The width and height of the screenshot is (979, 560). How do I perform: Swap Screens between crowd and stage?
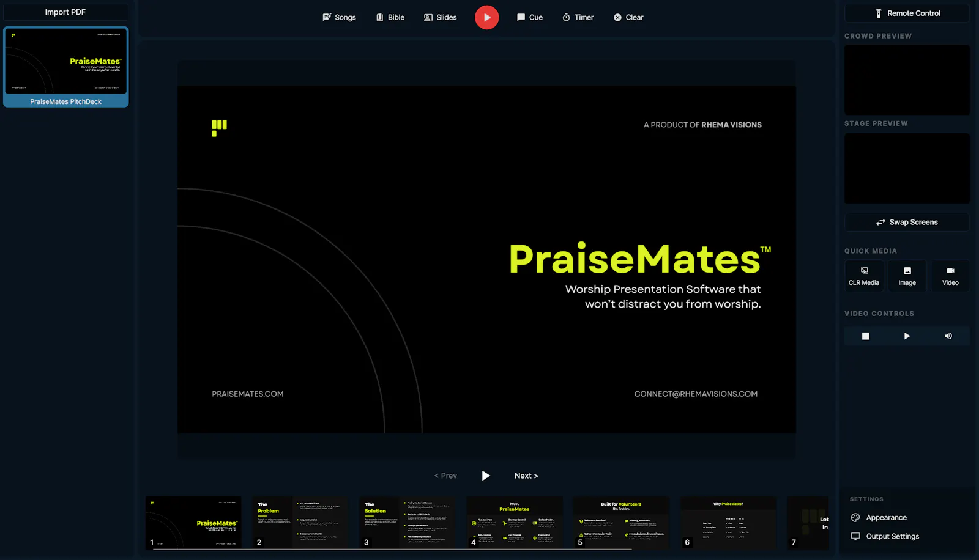(x=907, y=222)
